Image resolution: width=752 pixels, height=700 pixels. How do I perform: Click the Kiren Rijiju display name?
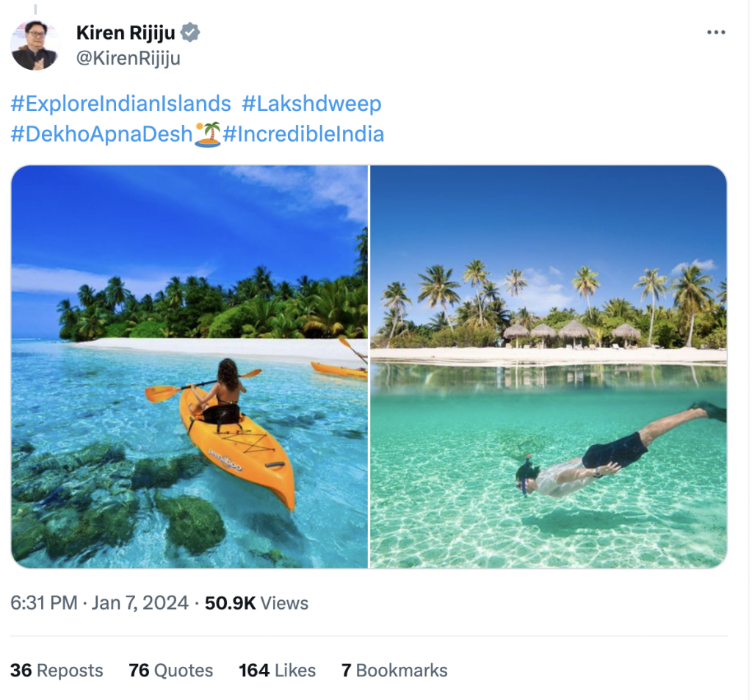point(126,32)
